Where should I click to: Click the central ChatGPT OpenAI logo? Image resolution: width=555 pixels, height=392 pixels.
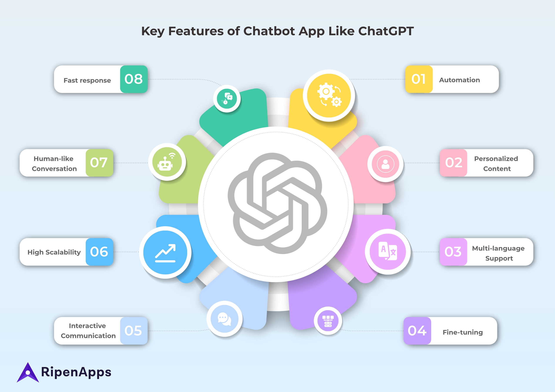tap(277, 196)
